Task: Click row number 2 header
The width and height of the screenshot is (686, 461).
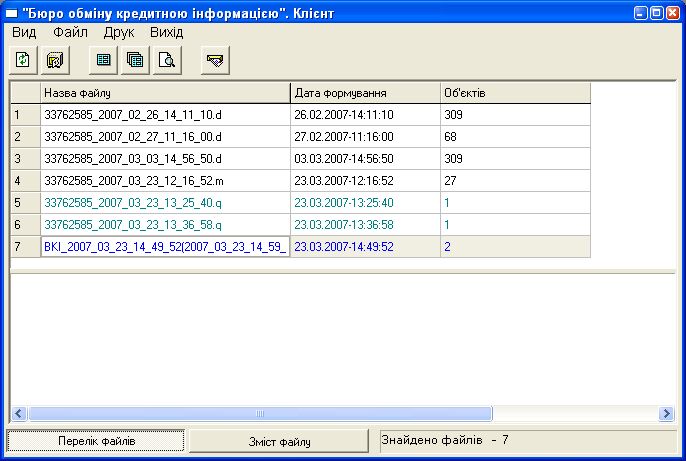Action: point(25,137)
